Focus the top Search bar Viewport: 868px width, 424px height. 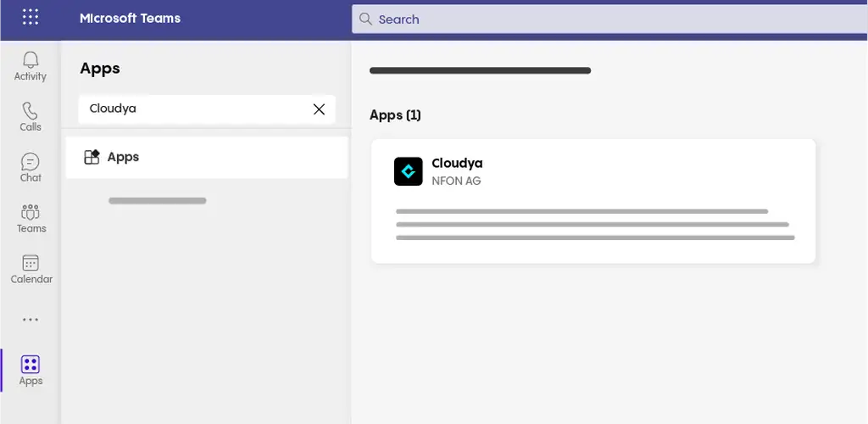[x=610, y=19]
